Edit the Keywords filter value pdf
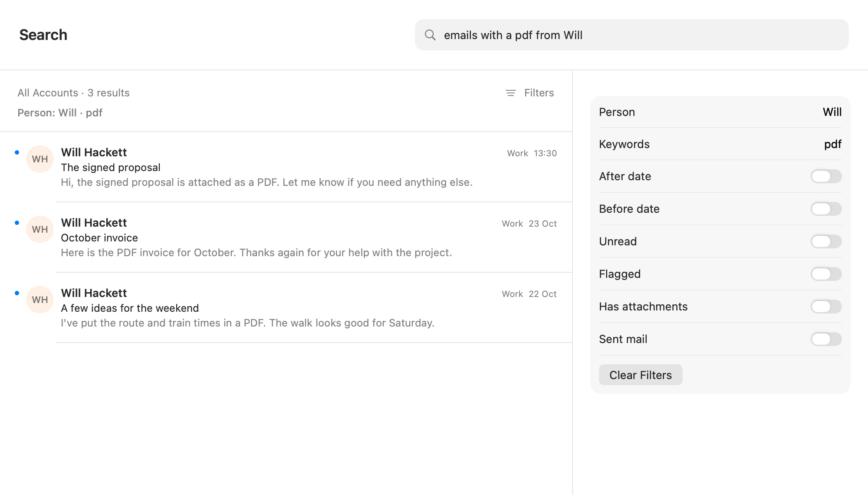868x495 pixels. [x=833, y=144]
